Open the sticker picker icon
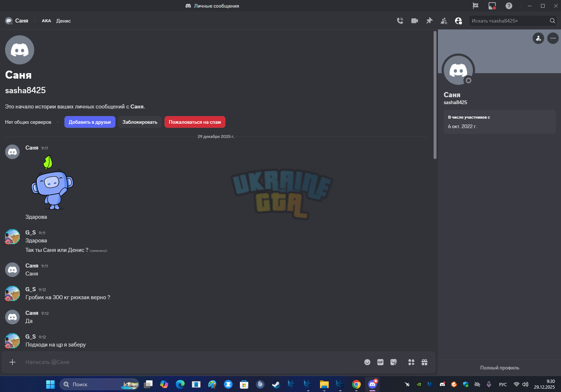 (x=394, y=362)
